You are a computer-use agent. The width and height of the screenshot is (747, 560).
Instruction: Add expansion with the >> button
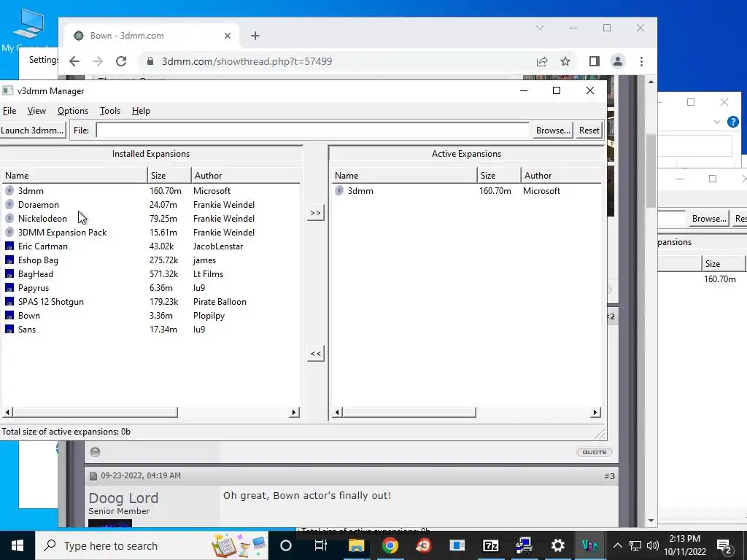pos(315,213)
